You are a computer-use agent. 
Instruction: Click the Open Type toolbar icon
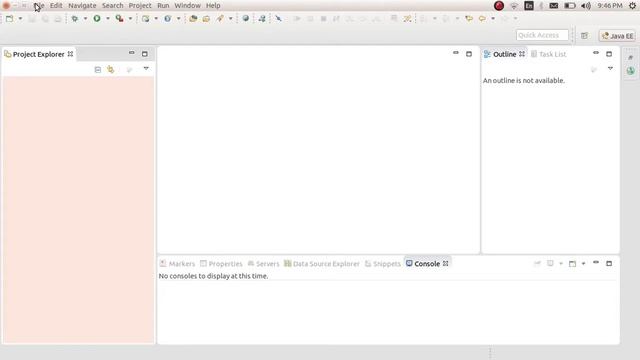(x=193, y=18)
